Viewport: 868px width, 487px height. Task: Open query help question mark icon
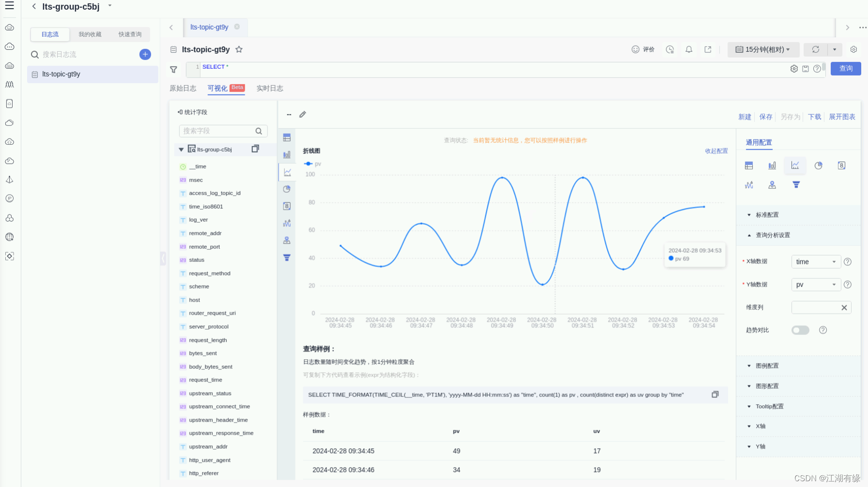817,69
